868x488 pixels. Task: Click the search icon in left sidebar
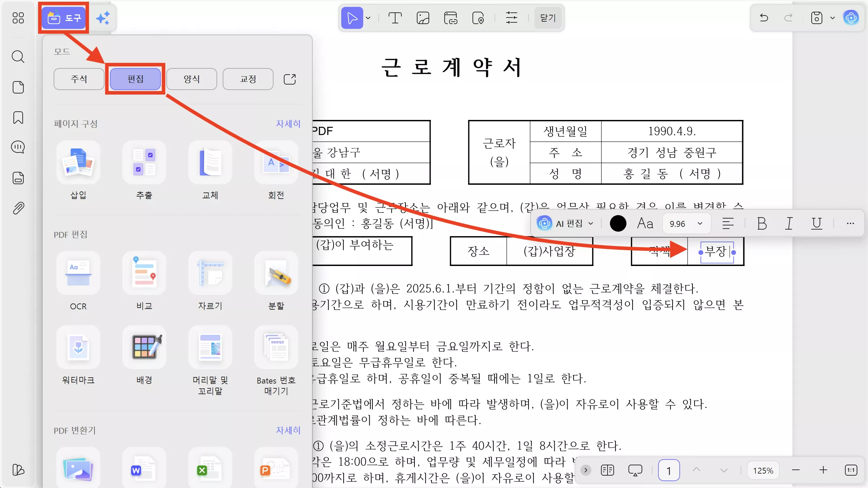point(18,56)
